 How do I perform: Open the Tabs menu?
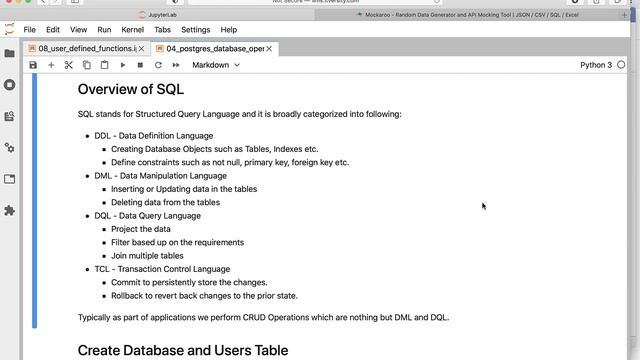(x=162, y=30)
